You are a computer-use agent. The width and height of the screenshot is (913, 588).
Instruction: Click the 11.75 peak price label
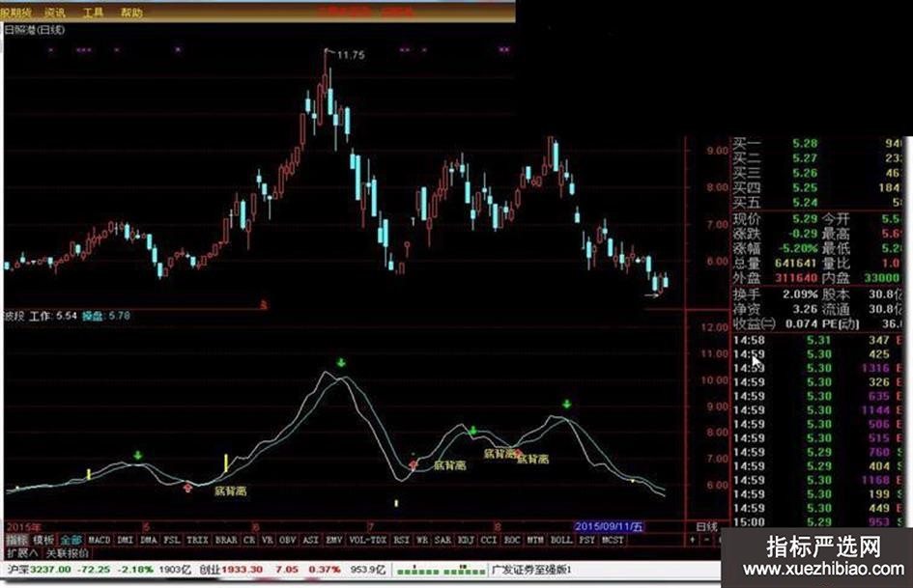[351, 55]
